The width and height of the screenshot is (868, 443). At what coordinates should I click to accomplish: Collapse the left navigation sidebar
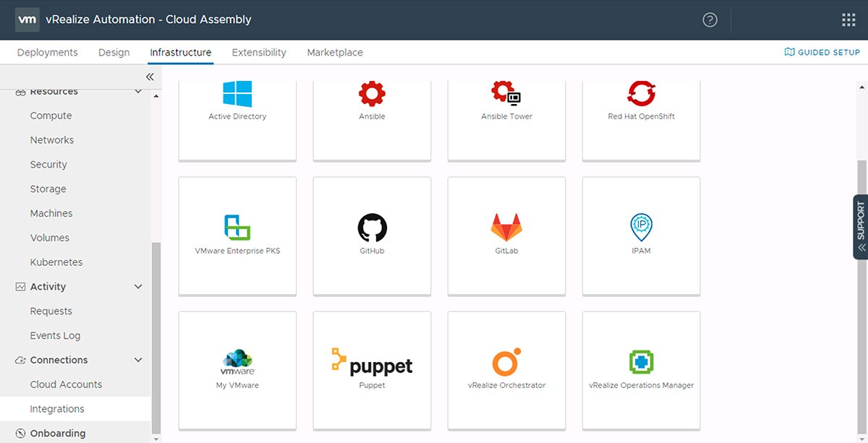[x=150, y=77]
